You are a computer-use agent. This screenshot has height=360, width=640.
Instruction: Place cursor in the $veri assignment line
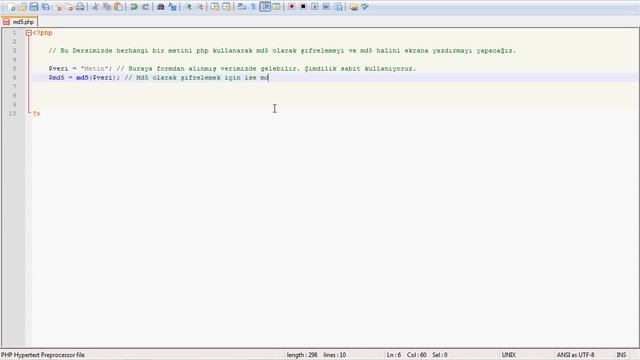pyautogui.click(x=232, y=69)
